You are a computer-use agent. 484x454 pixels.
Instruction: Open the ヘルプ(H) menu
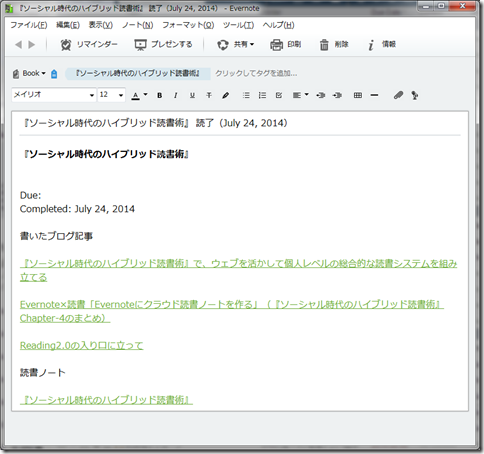point(278,25)
